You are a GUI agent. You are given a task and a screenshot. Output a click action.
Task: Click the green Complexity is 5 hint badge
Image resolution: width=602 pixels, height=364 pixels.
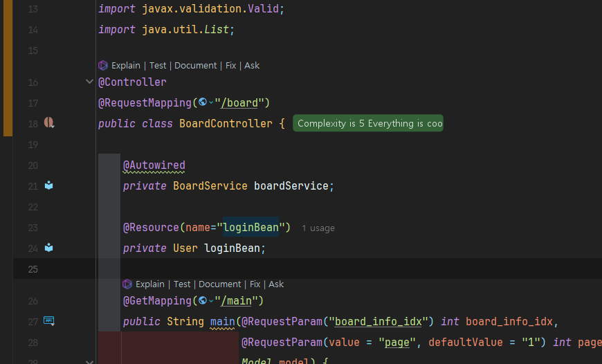coord(368,123)
